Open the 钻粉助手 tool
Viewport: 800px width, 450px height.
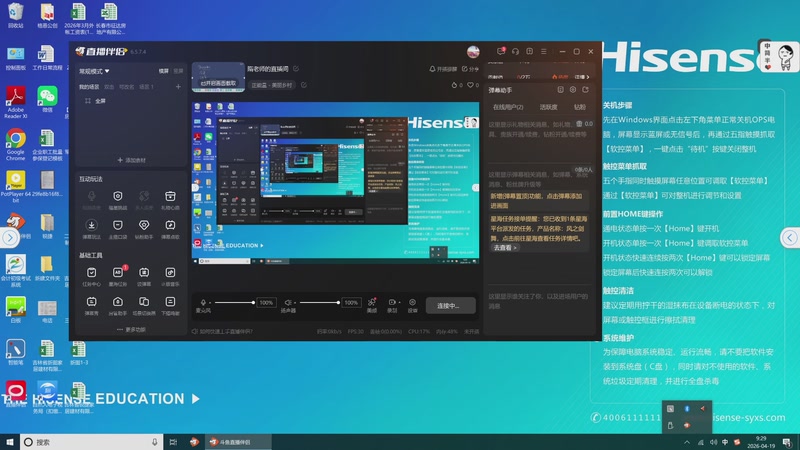coord(144,229)
